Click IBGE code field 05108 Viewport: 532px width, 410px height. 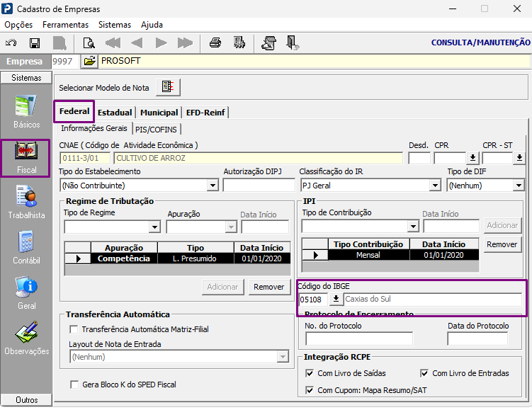pyautogui.click(x=313, y=300)
